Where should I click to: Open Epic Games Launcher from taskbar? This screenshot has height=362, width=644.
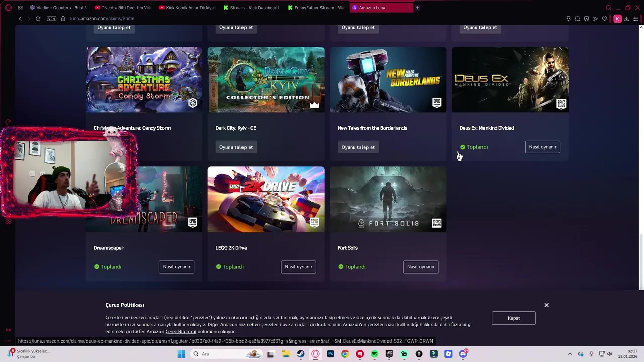click(389, 354)
